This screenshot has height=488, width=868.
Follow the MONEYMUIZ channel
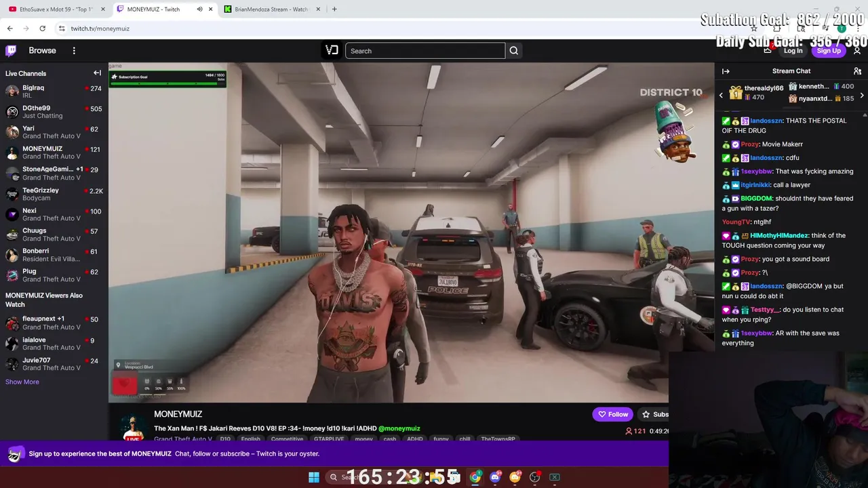612,414
